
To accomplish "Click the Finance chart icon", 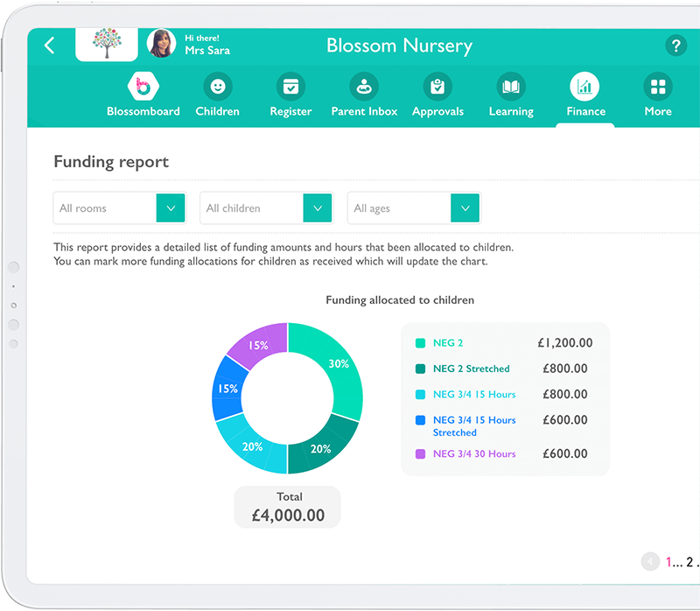I will pyautogui.click(x=584, y=86).
